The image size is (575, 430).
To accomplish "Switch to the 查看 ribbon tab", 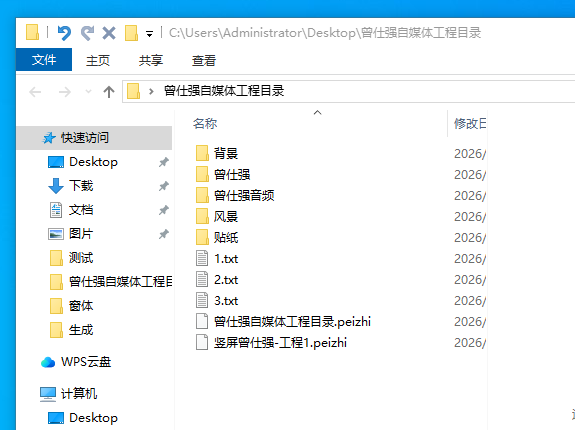I will (204, 60).
